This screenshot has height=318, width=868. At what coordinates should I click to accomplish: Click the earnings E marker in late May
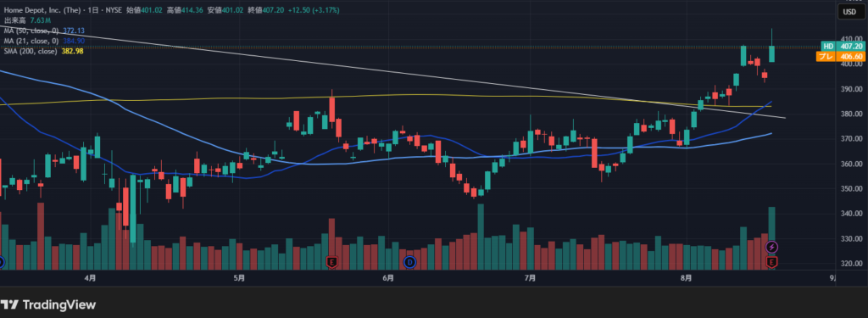[x=332, y=262]
